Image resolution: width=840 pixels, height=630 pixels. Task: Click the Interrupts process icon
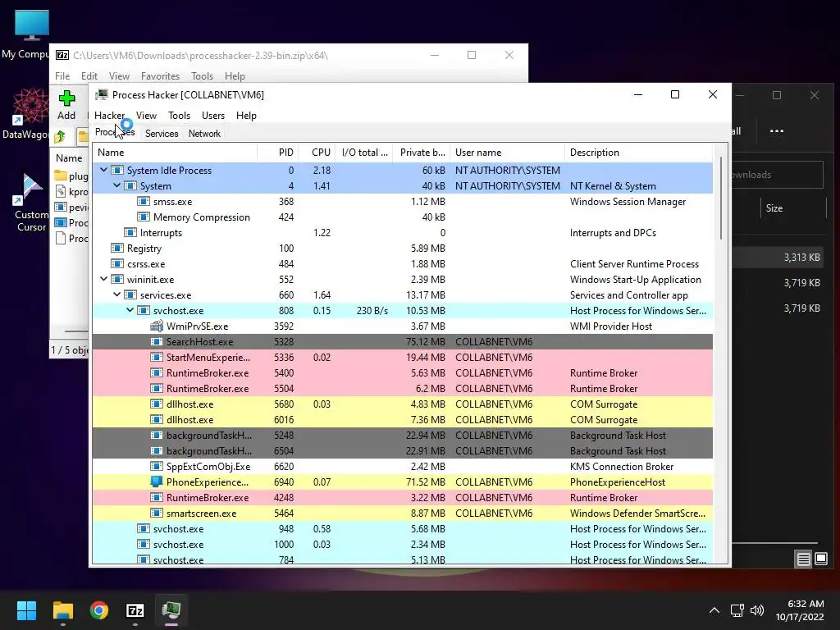click(130, 232)
